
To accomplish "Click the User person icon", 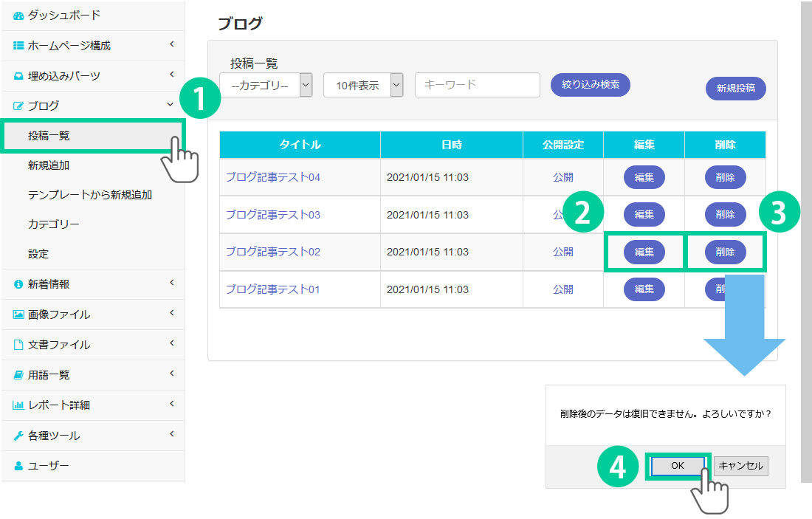I will tap(18, 466).
